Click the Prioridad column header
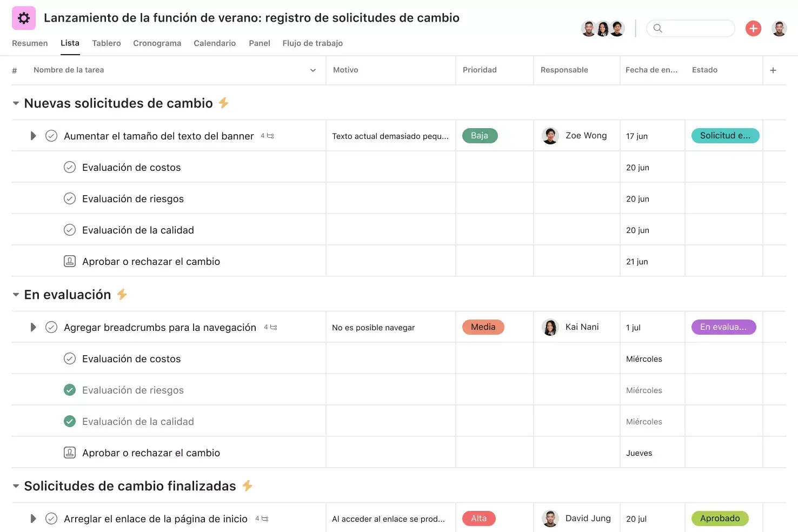 coord(480,70)
